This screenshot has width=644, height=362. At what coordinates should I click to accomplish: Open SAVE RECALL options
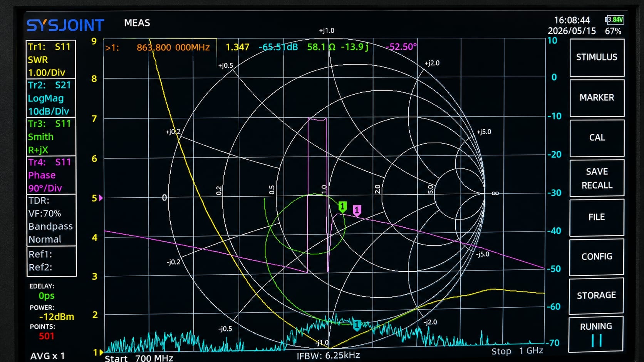click(x=597, y=178)
